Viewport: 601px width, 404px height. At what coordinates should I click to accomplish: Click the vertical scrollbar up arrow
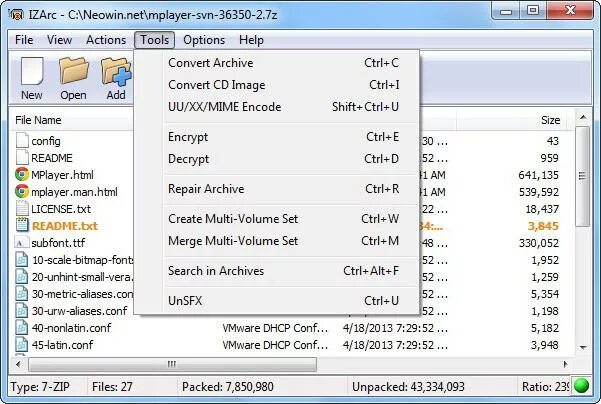point(583,117)
